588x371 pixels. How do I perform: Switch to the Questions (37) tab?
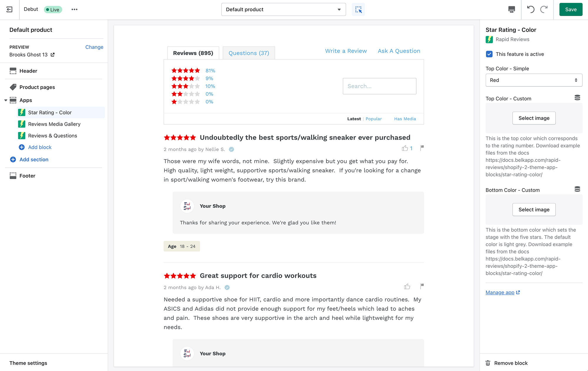[249, 53]
